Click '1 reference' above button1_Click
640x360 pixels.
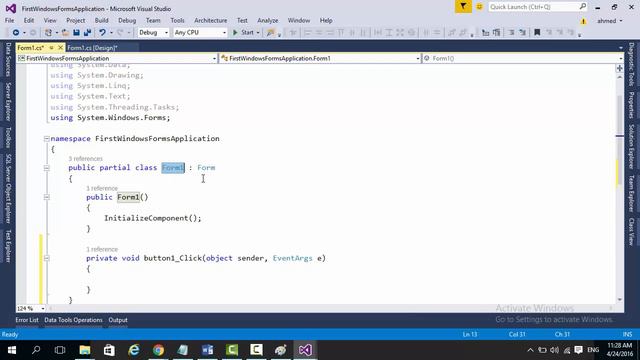pos(102,249)
